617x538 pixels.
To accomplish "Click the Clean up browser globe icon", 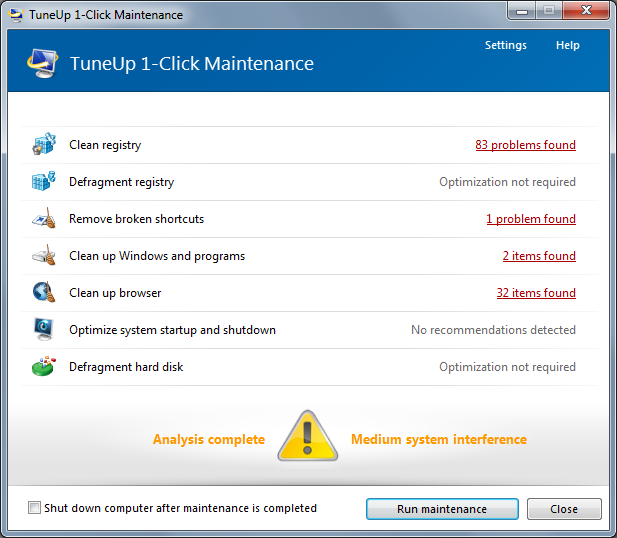I will (x=43, y=293).
